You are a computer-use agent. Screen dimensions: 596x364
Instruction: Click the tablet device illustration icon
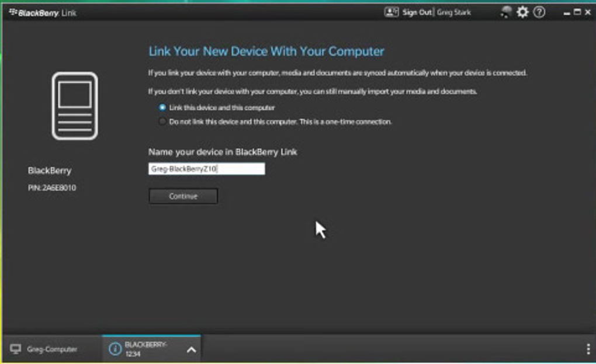(x=75, y=106)
